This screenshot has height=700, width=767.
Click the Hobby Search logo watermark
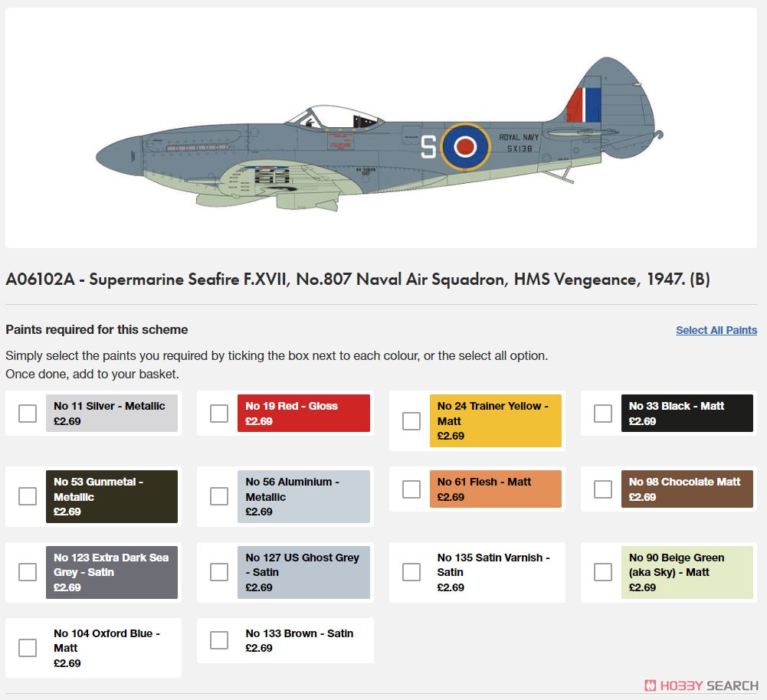(x=701, y=685)
